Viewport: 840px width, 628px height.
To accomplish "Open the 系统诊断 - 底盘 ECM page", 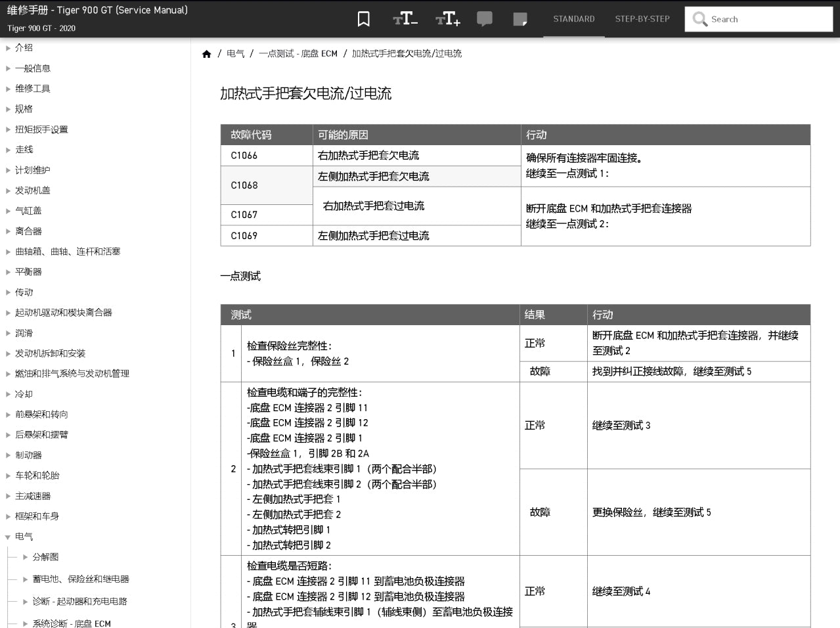I will click(x=73, y=623).
